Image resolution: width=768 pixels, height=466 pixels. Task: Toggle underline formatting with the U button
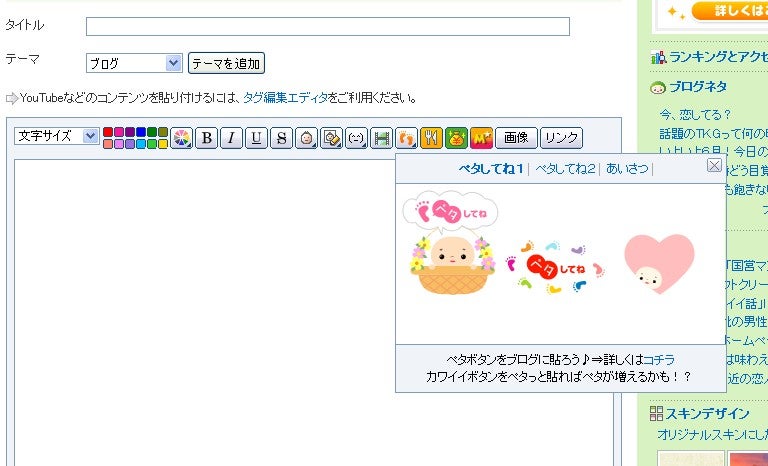point(256,138)
